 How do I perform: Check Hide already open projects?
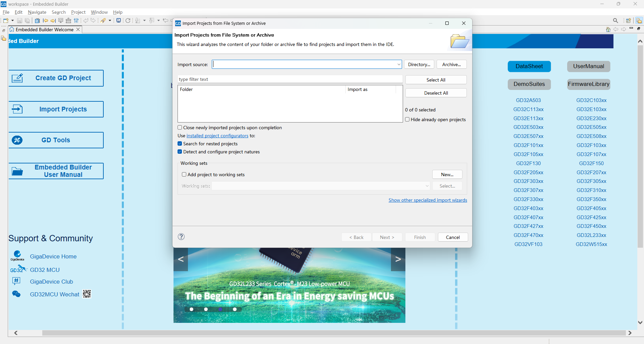(407, 119)
